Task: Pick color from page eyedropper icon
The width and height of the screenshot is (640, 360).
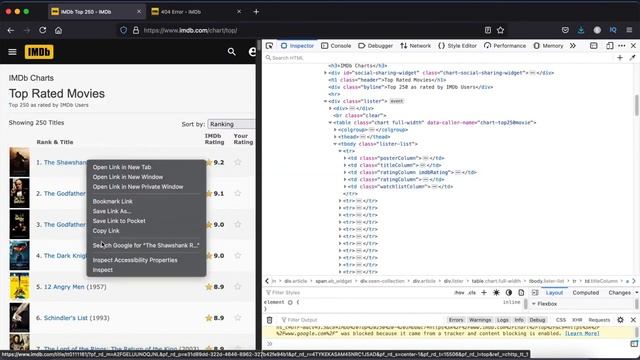Action: click(x=632, y=58)
